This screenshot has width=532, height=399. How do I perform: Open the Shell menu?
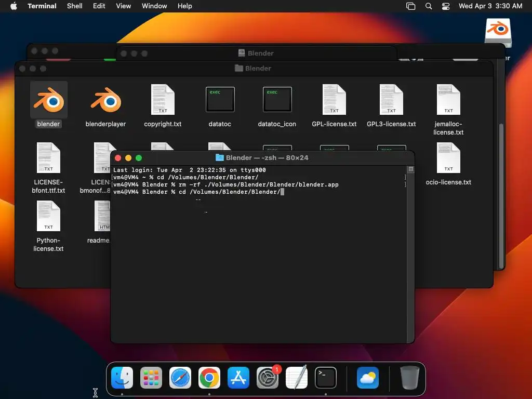(75, 6)
